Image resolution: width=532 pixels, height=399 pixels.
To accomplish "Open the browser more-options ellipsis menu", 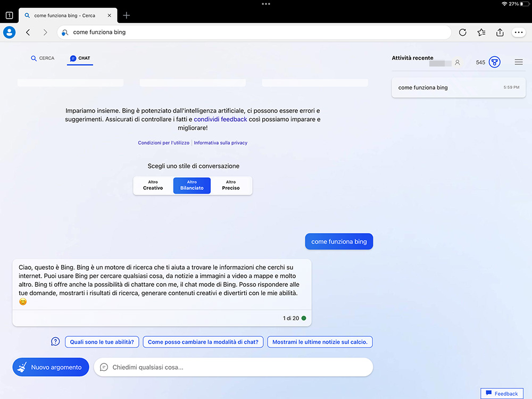I will [519, 32].
